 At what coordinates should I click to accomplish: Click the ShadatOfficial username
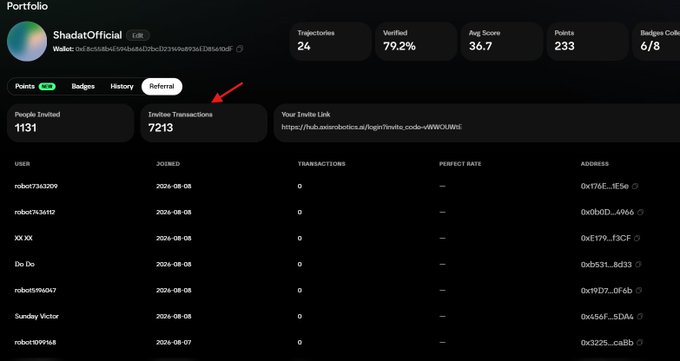[87, 35]
